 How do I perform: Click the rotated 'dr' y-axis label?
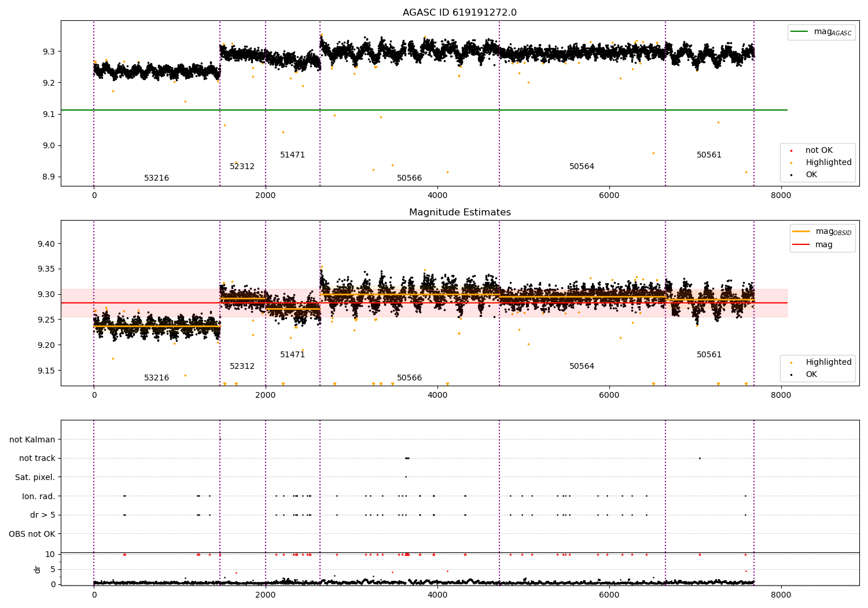coord(38,569)
